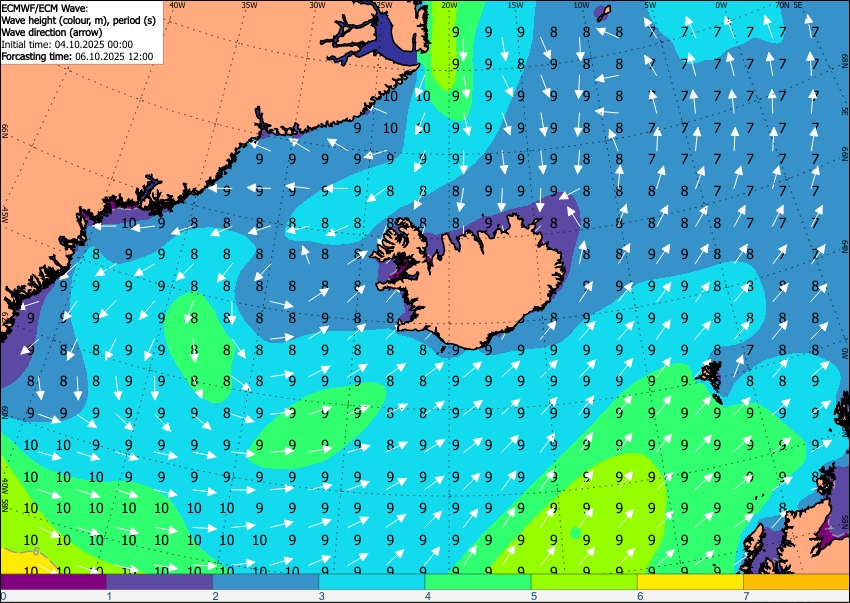This screenshot has height=603, width=850.
Task: Click the '68N' label on right edge
Action: (x=845, y=59)
